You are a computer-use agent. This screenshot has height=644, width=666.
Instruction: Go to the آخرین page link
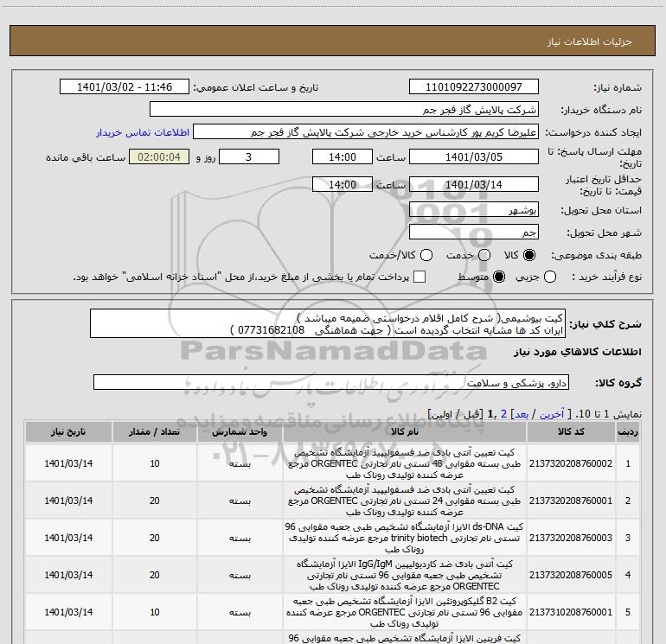click(552, 414)
